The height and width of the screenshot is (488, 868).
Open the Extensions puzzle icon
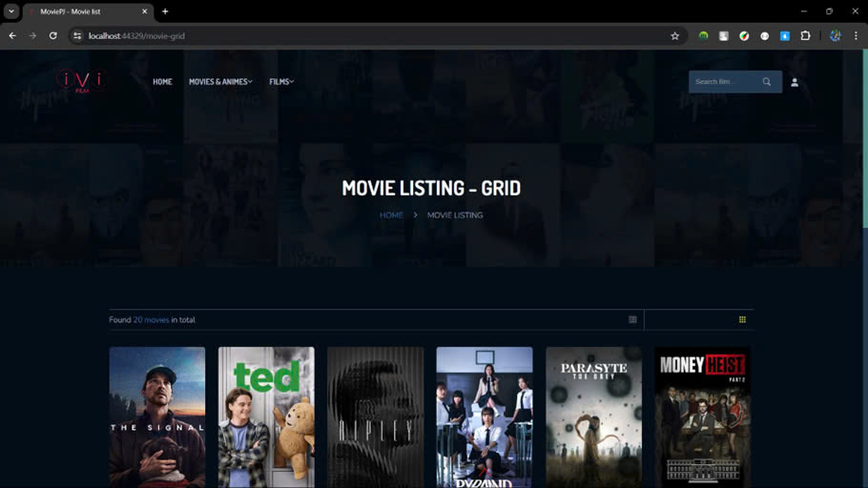coord(805,36)
